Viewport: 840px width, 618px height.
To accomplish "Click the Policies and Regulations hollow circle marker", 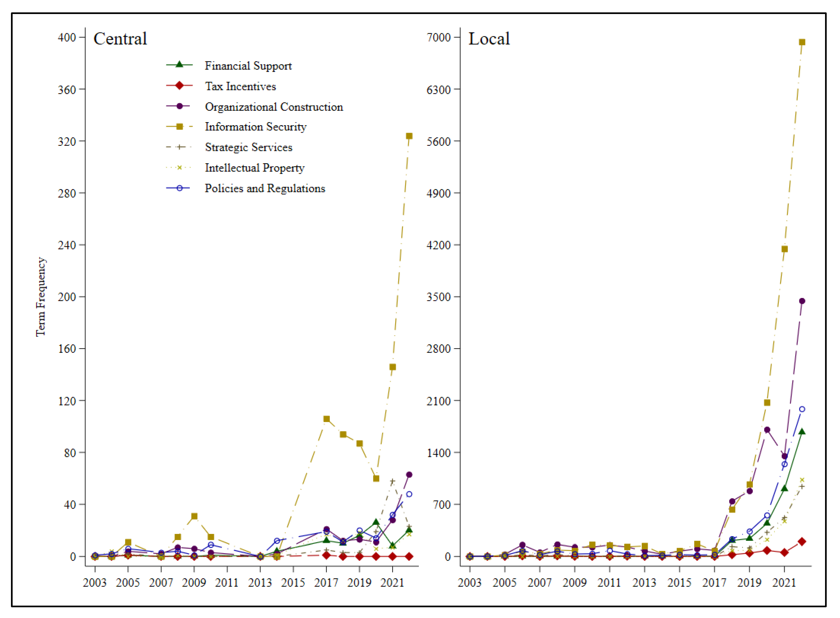I will coord(180,188).
